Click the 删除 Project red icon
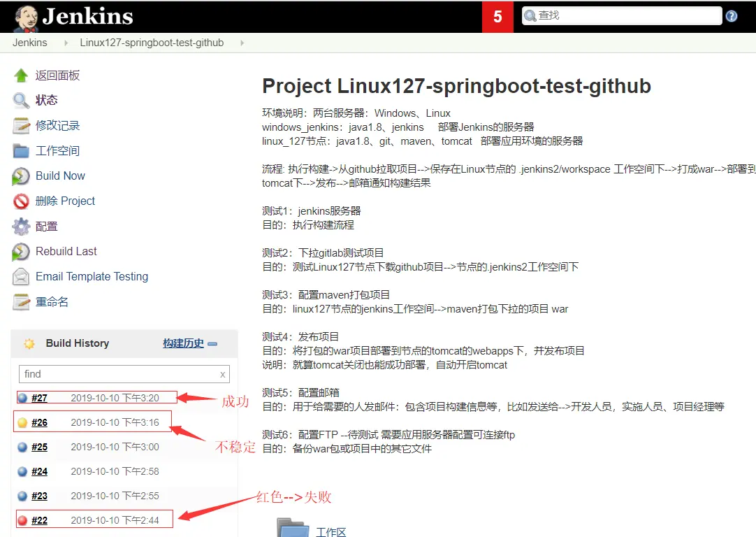The width and height of the screenshot is (756, 537). [22, 201]
